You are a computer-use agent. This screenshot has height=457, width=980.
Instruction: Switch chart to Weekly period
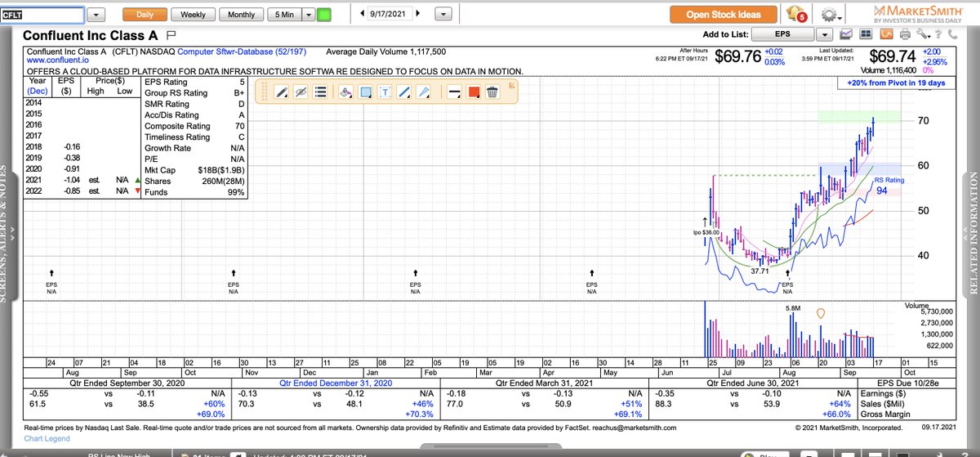(193, 15)
